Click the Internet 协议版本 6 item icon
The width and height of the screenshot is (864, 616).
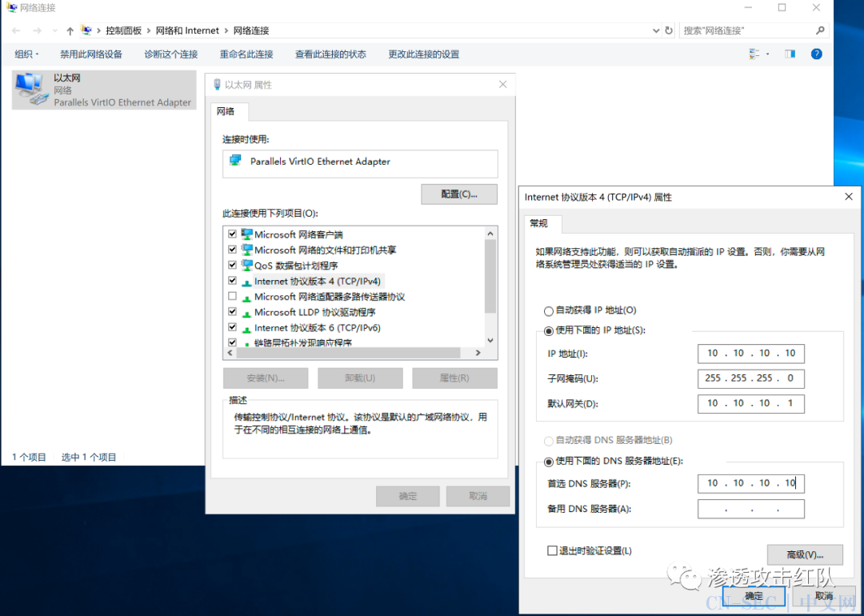click(x=246, y=328)
